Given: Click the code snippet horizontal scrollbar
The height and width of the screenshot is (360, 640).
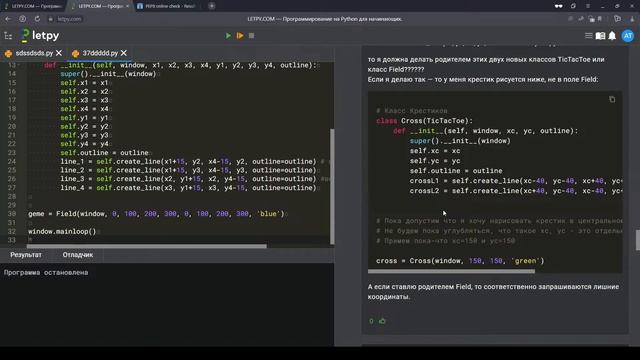Looking at the screenshot, I should (451, 271).
